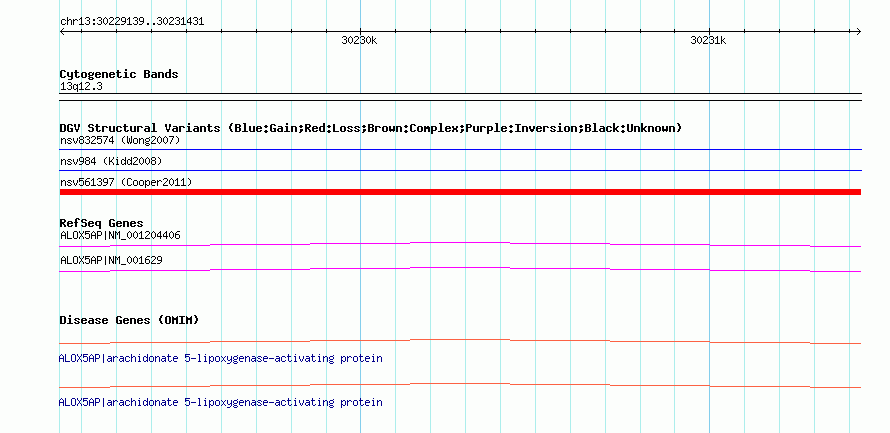Click the chr13:30229139..30231431 coordinate label
The width and height of the screenshot is (890, 433).
click(x=132, y=22)
